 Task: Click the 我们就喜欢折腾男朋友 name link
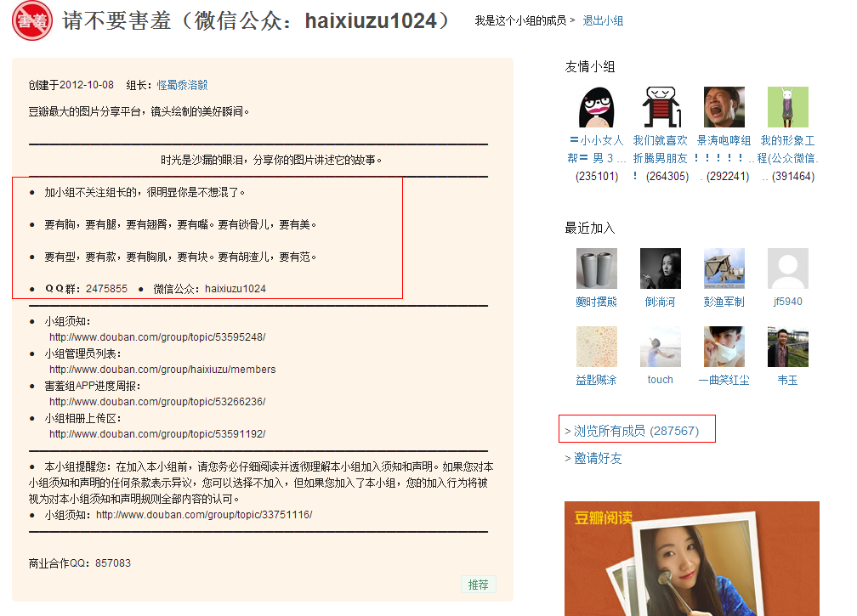(661, 149)
